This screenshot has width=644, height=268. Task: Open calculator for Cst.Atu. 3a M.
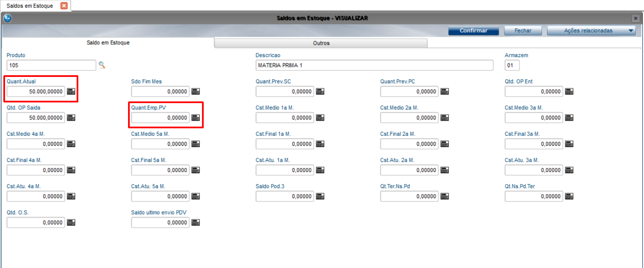pyautogui.click(x=569, y=170)
